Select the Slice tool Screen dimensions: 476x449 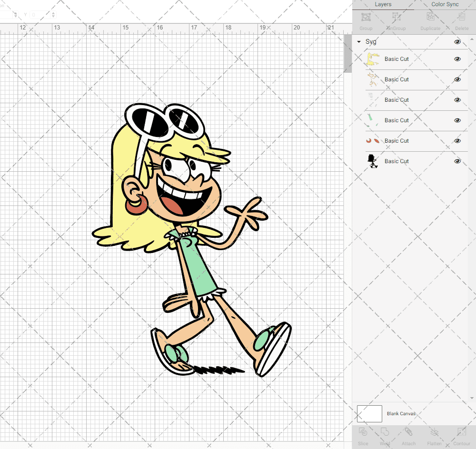point(363,432)
